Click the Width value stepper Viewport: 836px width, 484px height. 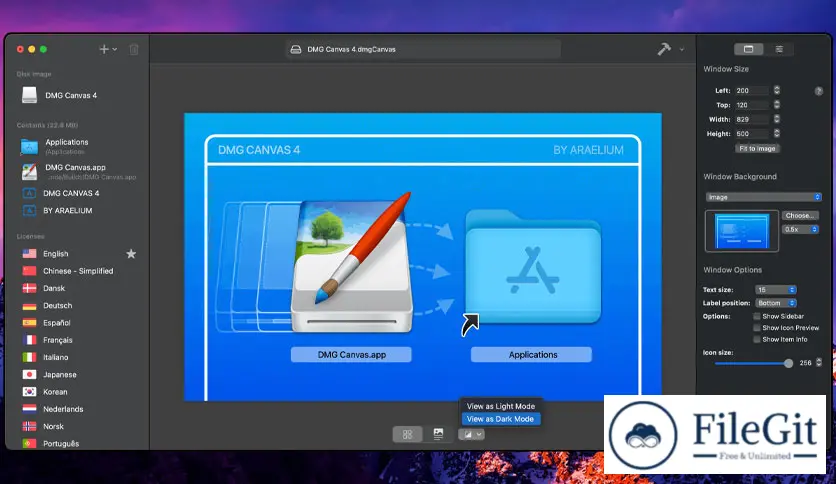pyautogui.click(x=777, y=119)
